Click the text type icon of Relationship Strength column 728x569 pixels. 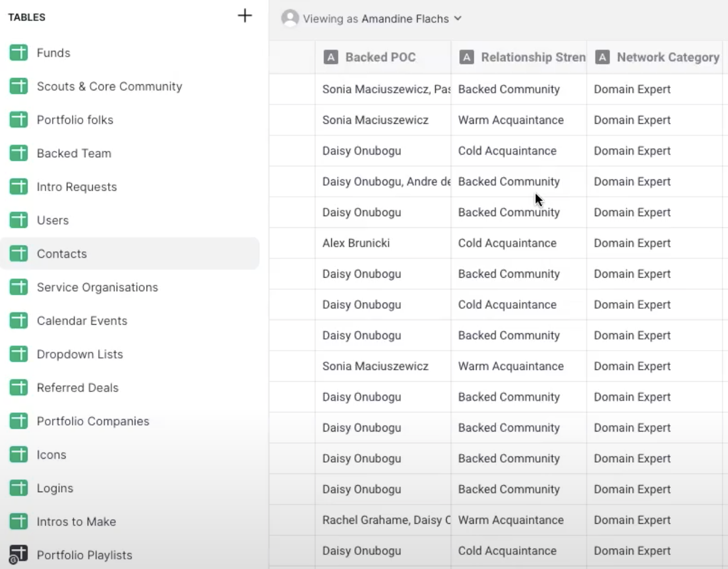pos(466,57)
